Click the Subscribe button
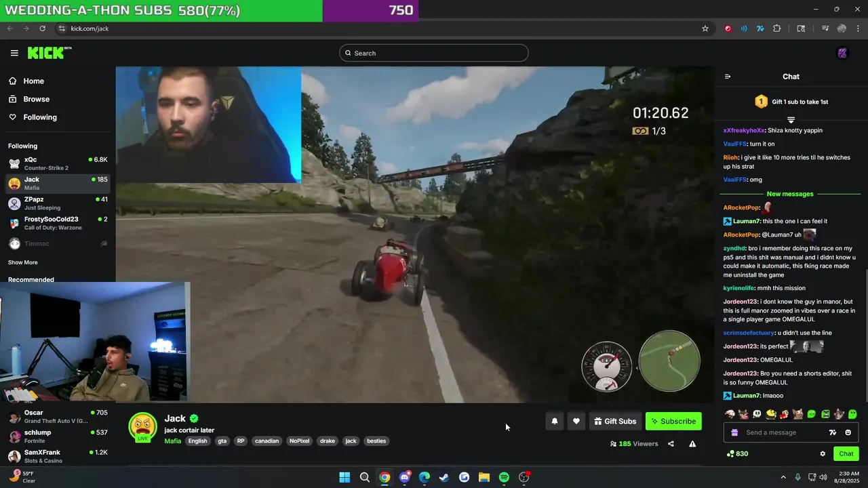The height and width of the screenshot is (488, 868). pos(673,421)
